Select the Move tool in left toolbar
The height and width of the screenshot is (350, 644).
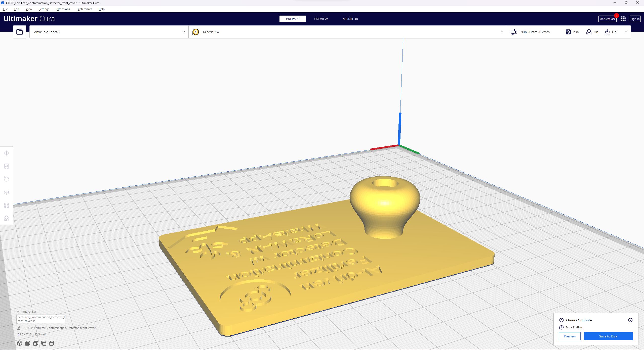pyautogui.click(x=7, y=153)
